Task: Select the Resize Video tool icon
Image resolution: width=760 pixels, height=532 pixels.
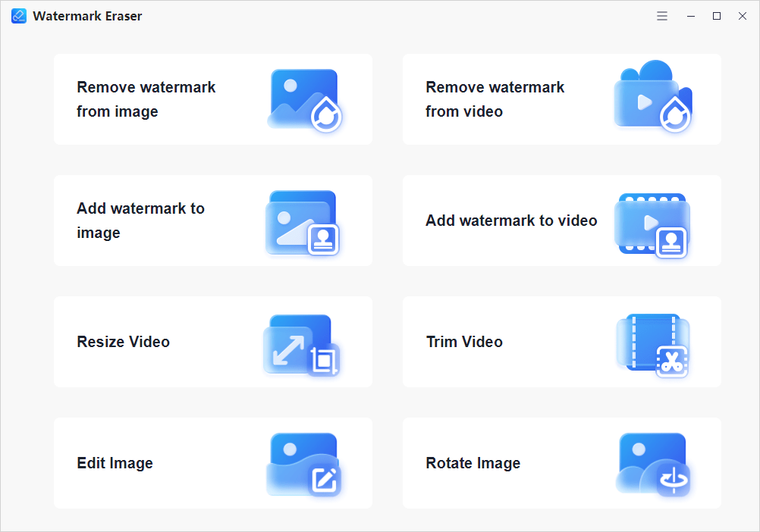Action: coord(301,342)
